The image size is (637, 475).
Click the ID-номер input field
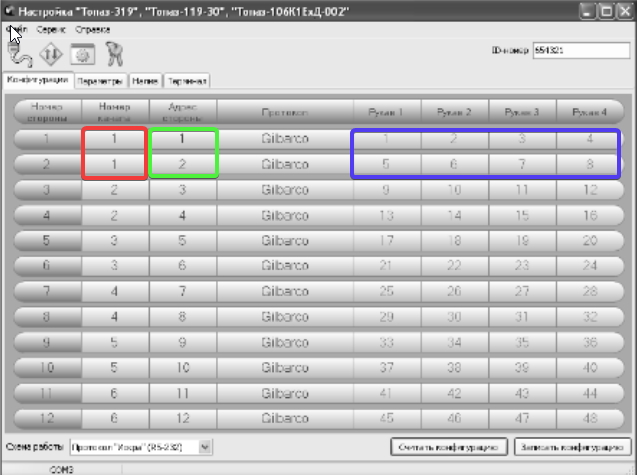click(x=580, y=49)
